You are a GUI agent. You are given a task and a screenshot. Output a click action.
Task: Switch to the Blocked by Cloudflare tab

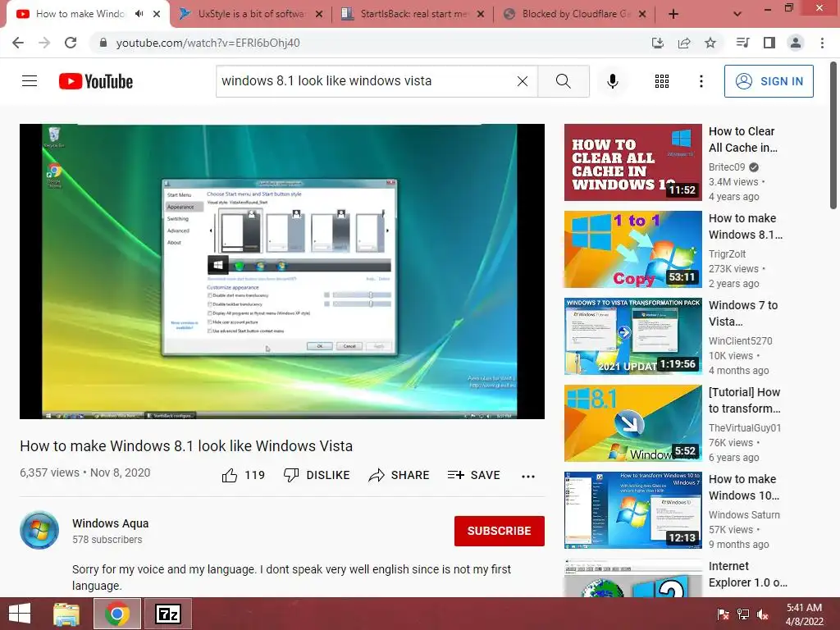coord(576,14)
